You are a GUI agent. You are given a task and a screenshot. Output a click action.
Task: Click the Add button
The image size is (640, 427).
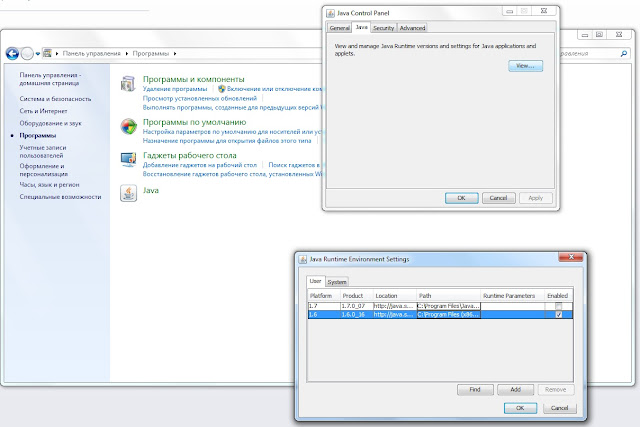pos(516,390)
